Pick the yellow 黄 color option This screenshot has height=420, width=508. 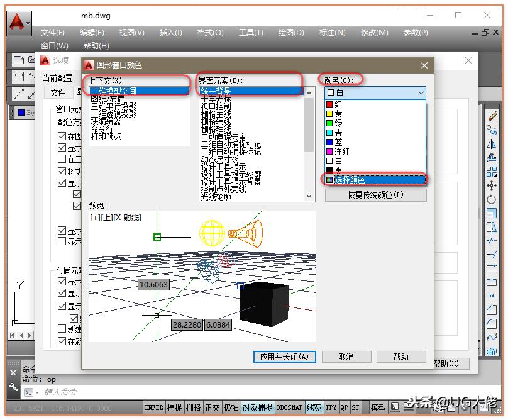click(x=375, y=114)
